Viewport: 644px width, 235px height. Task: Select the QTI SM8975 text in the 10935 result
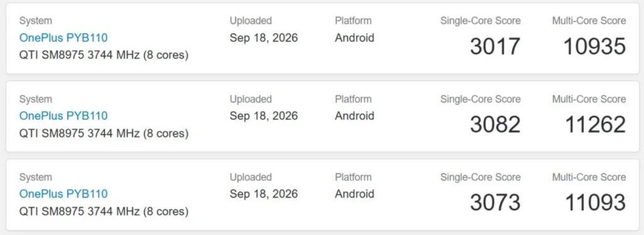pyautogui.click(x=52, y=55)
